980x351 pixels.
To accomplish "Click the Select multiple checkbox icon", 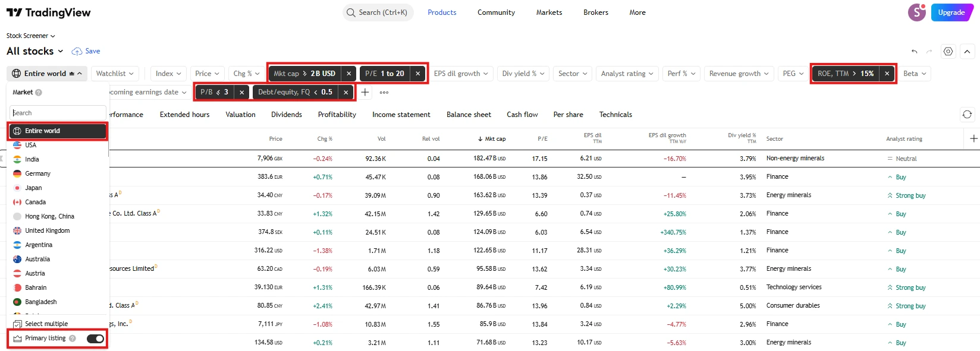I will pyautogui.click(x=17, y=324).
